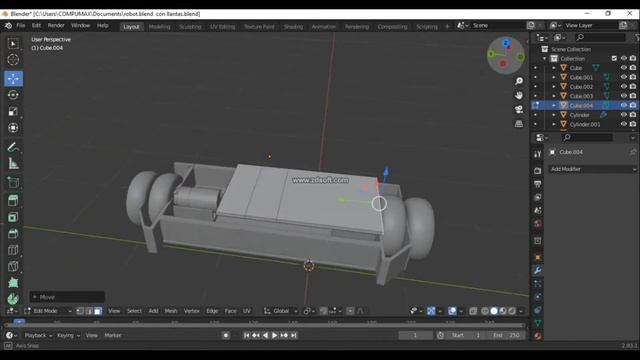Click the viewport zoom magnifier icon
Screen dimensions: 640x360
(519, 81)
